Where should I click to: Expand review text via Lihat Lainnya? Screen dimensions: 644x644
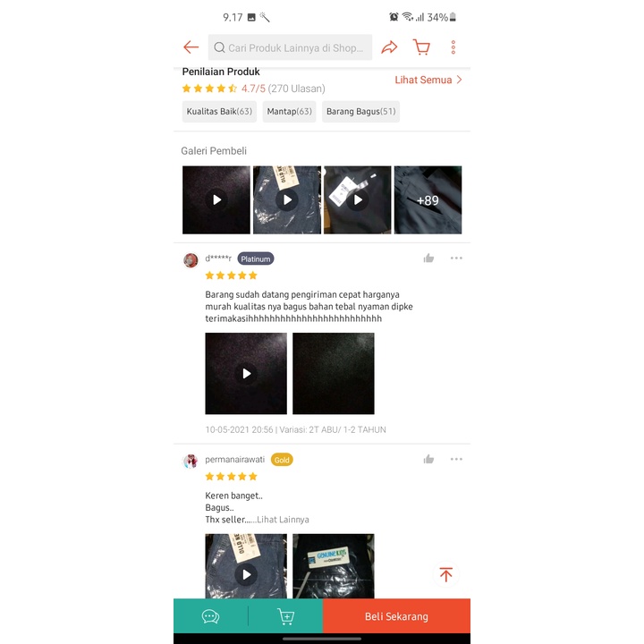point(283,520)
